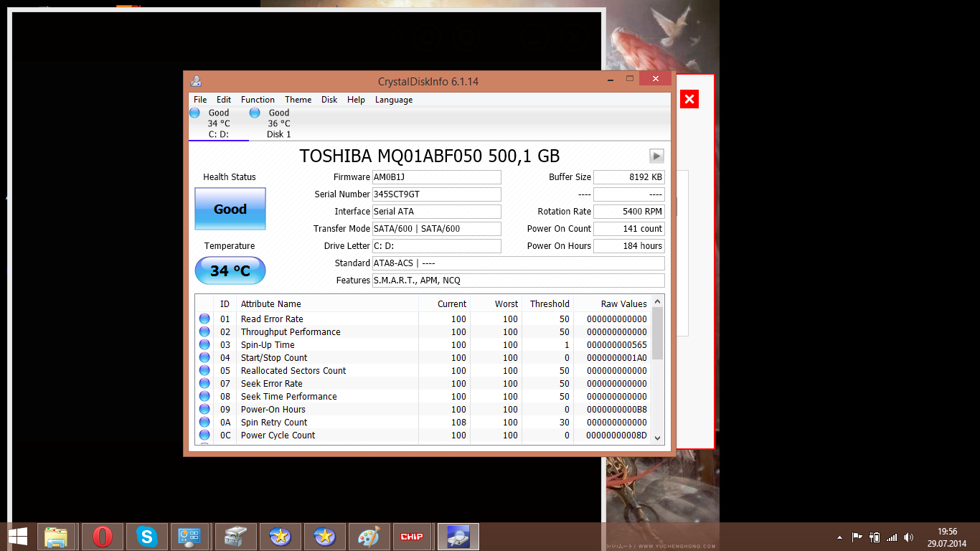Click status orb for Reallocated Sectors Count

(x=204, y=370)
